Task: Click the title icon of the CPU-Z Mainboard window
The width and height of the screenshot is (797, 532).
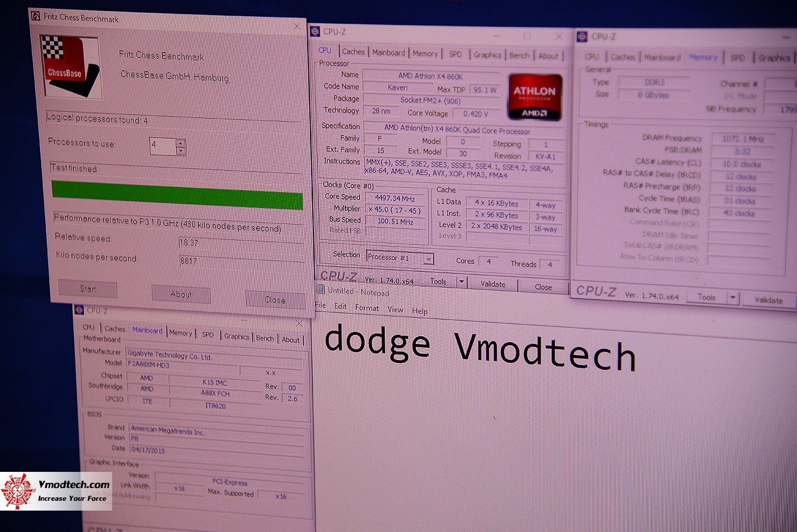Action: tap(79, 310)
